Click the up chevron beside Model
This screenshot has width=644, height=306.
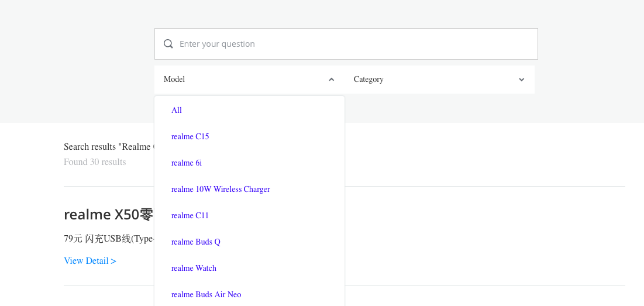click(332, 79)
